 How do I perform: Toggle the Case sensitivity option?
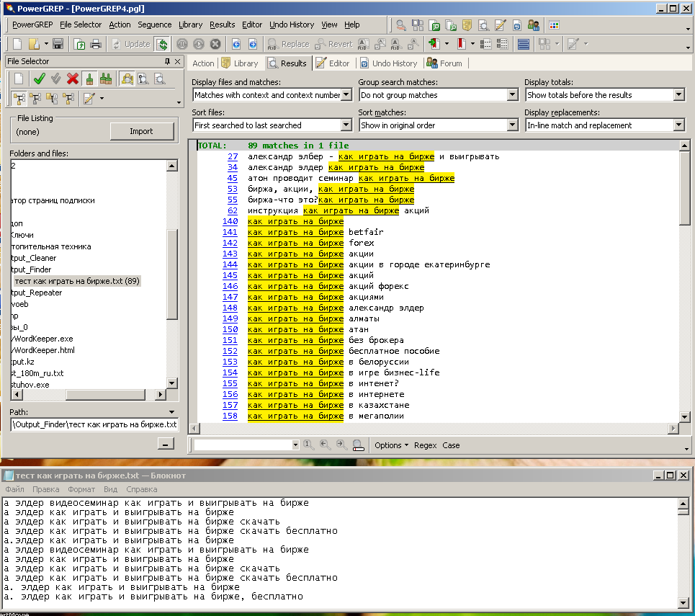coord(451,445)
